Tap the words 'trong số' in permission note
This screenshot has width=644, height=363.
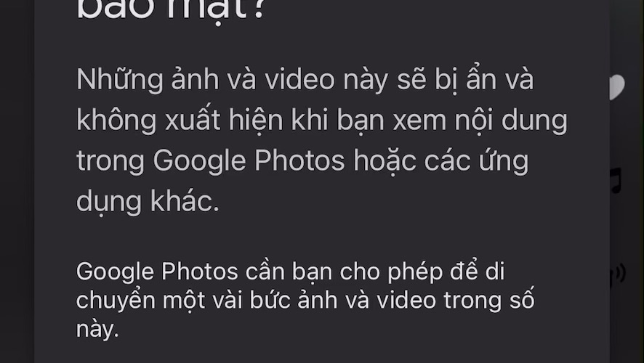pyautogui.click(x=489, y=301)
